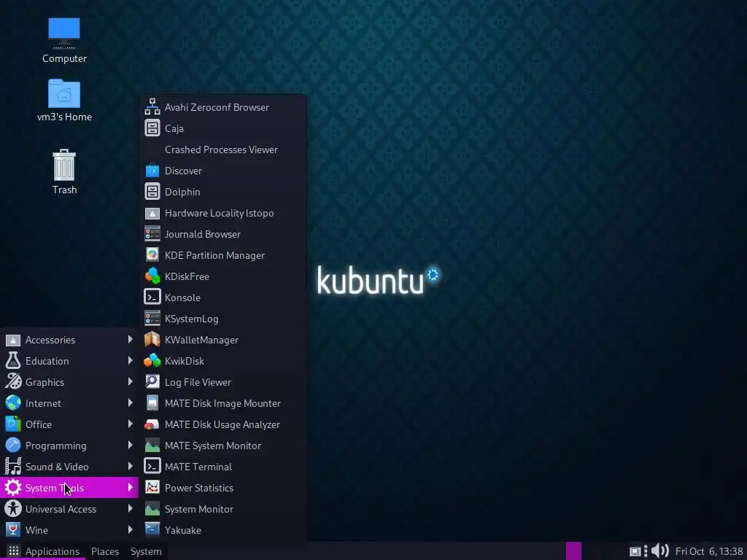
Task: Expand the Office submenu arrow
Action: 130,424
